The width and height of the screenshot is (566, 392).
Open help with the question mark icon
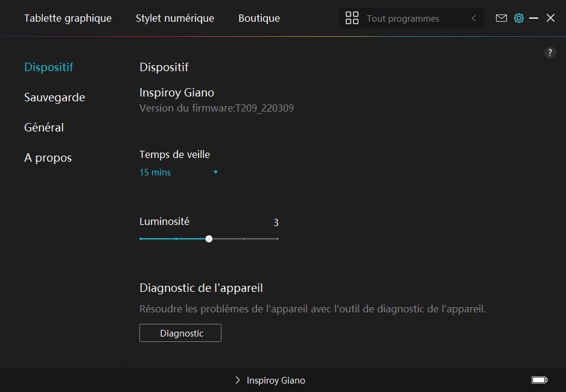point(550,52)
